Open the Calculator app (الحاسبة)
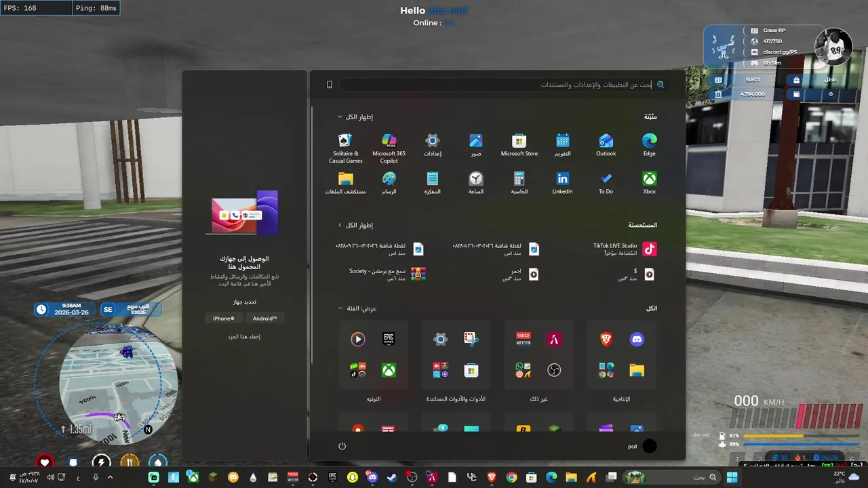 click(519, 182)
